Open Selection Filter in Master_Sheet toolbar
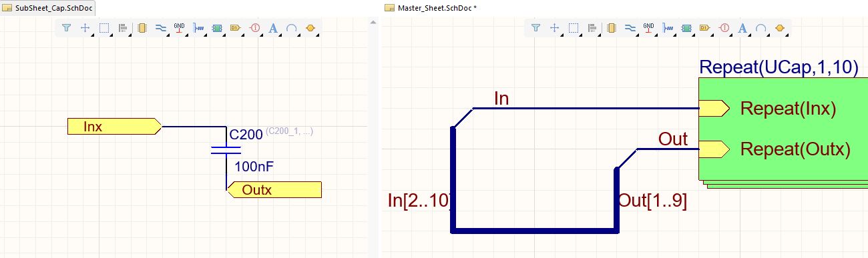The height and width of the screenshot is (258, 868). (x=535, y=28)
